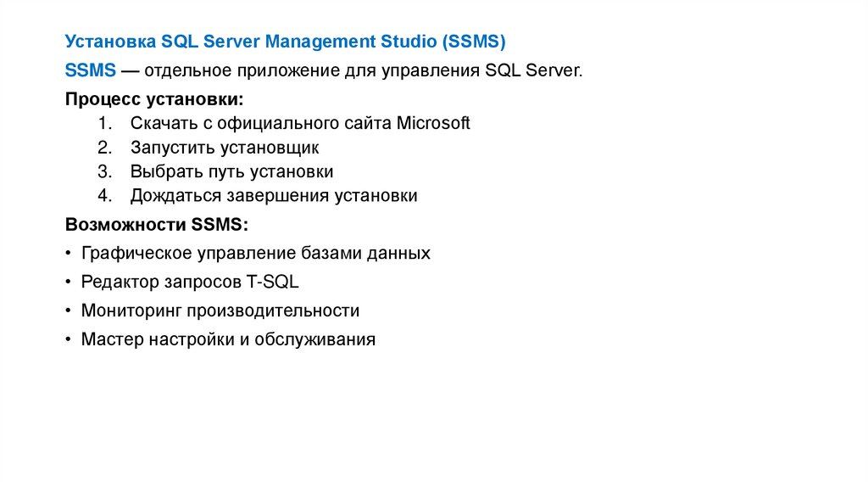868x487 pixels.
Task: Click step 'Запустить установщик'
Action: click(x=225, y=148)
